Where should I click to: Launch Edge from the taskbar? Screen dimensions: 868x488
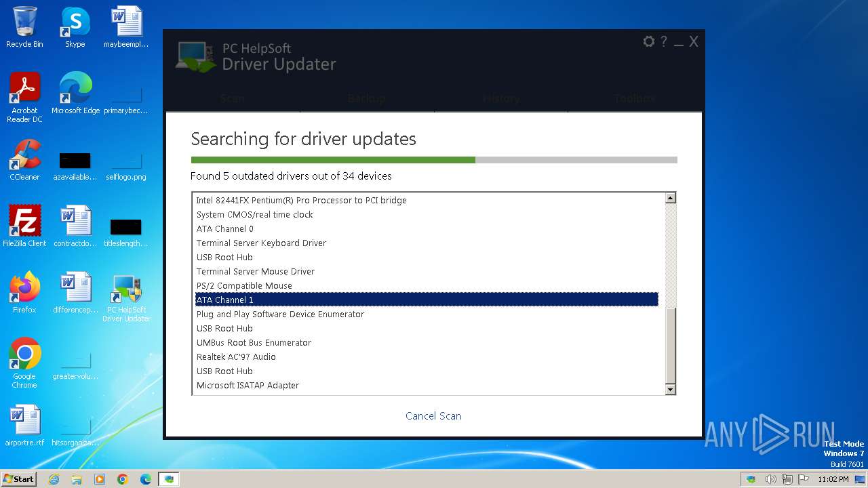click(146, 479)
